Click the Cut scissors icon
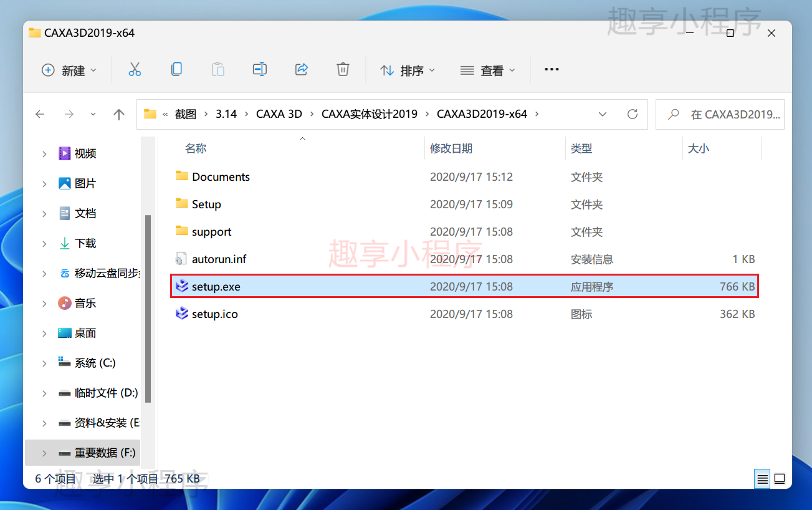 coord(135,70)
